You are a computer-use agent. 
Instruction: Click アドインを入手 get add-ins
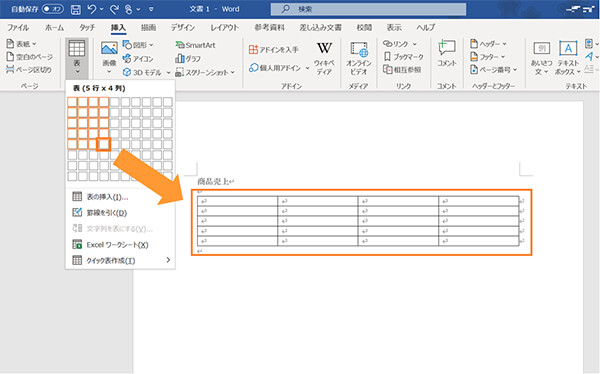click(274, 49)
